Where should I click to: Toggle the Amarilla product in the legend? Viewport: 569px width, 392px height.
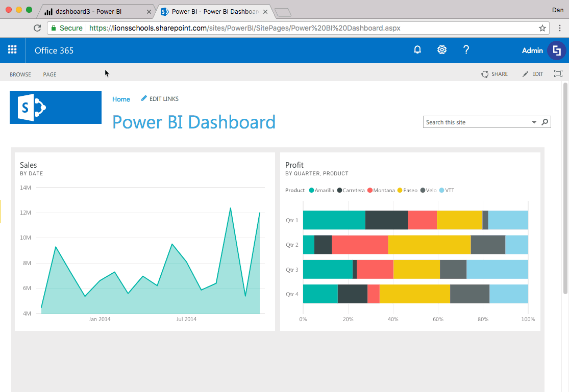[321, 190]
